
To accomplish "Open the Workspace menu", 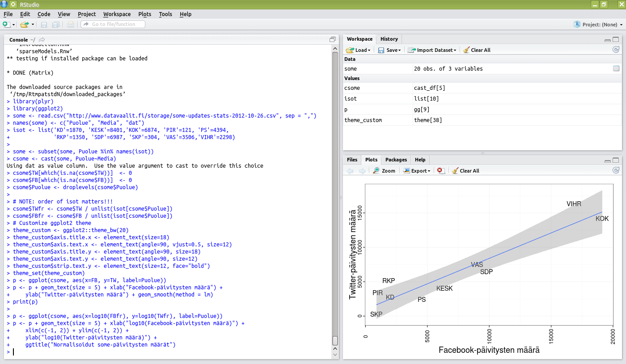I will (x=117, y=14).
